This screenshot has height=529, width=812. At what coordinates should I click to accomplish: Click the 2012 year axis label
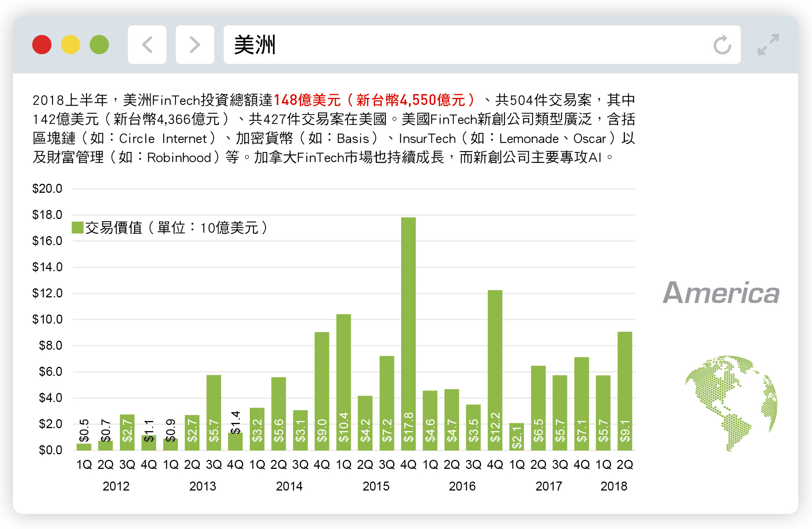point(116,486)
